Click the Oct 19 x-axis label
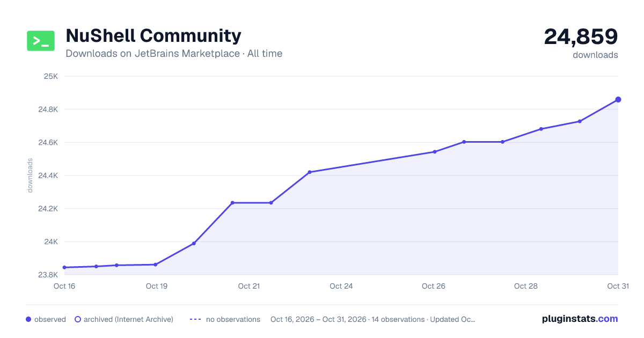The image size is (644, 338). pos(157,286)
